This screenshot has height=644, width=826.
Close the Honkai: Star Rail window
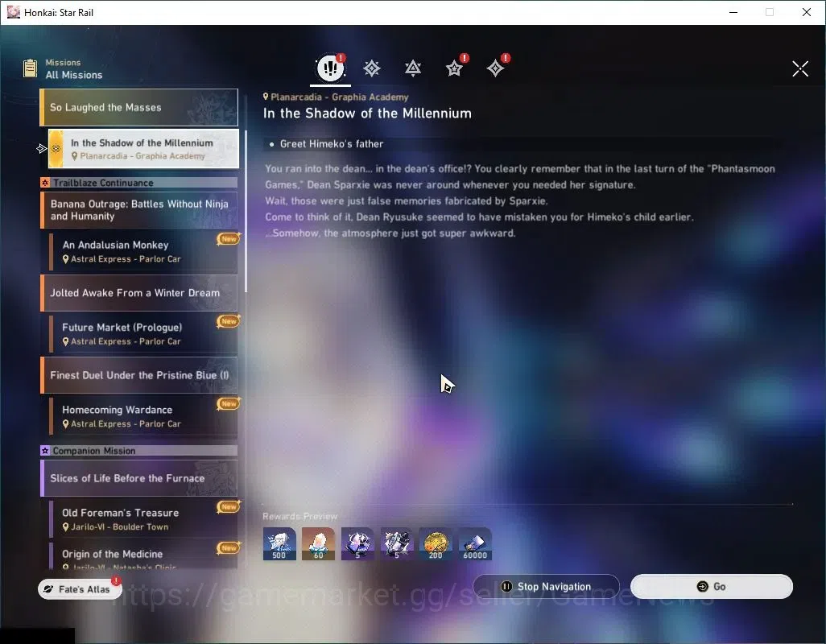click(807, 12)
